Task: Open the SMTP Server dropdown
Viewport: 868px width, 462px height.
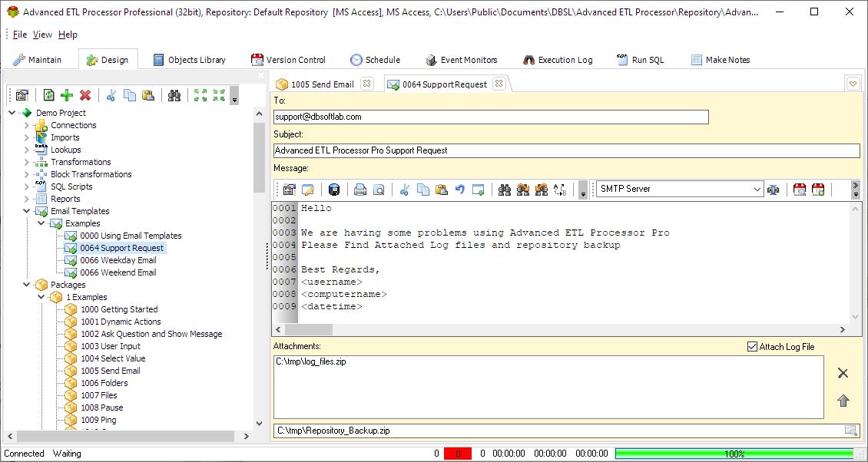Action: point(757,190)
